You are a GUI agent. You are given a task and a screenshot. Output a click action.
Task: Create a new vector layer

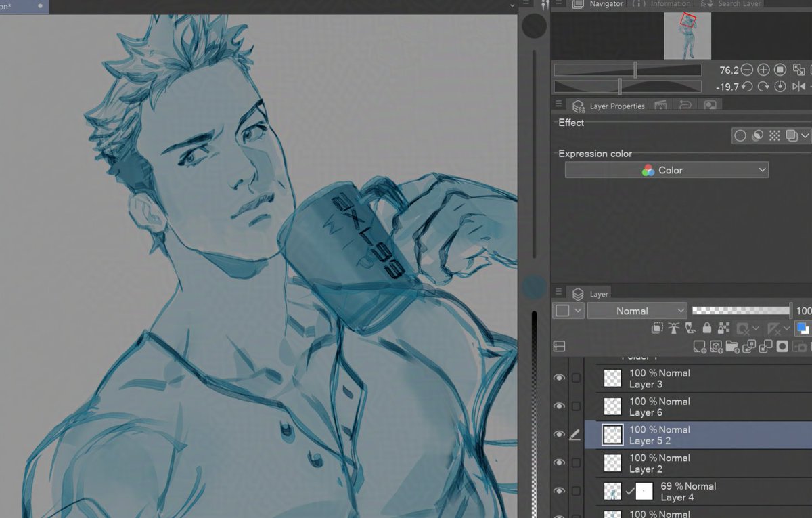717,347
